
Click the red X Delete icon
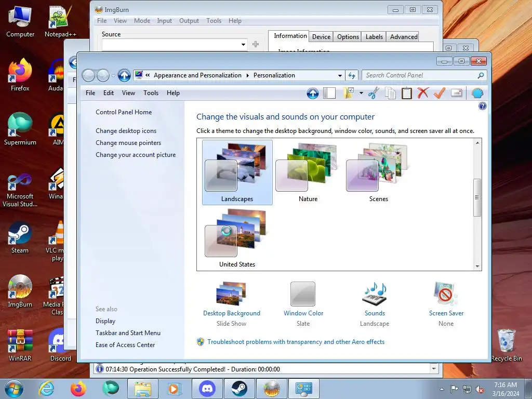coord(423,93)
